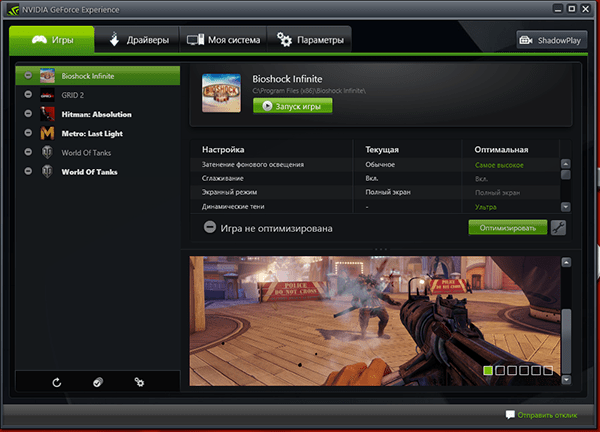Click the Затенение фонового освещения row

375,165
